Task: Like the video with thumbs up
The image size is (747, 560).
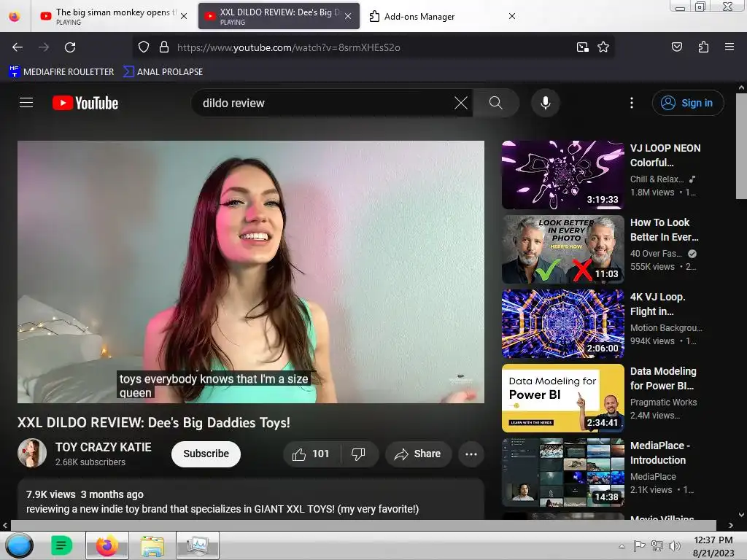Action: [x=311, y=454]
